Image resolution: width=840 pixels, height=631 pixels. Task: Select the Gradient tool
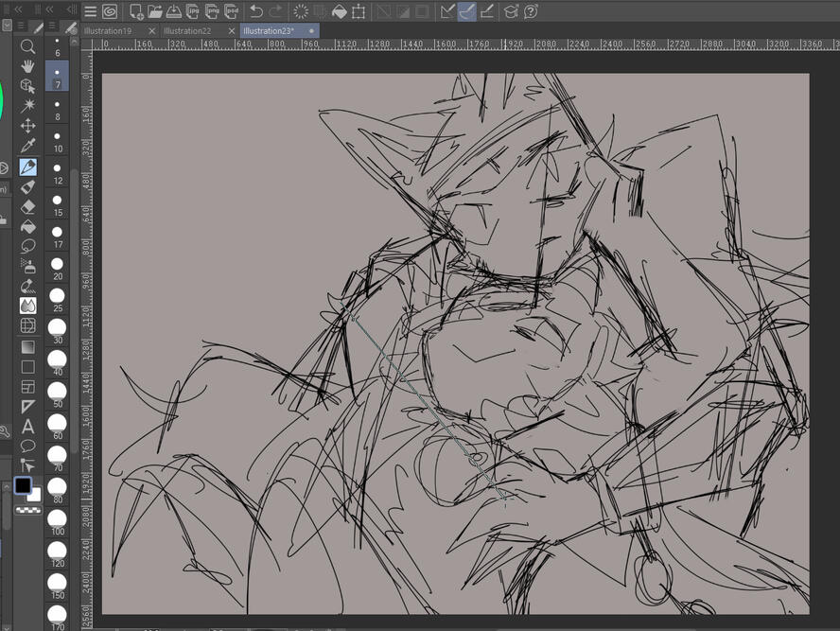point(28,347)
